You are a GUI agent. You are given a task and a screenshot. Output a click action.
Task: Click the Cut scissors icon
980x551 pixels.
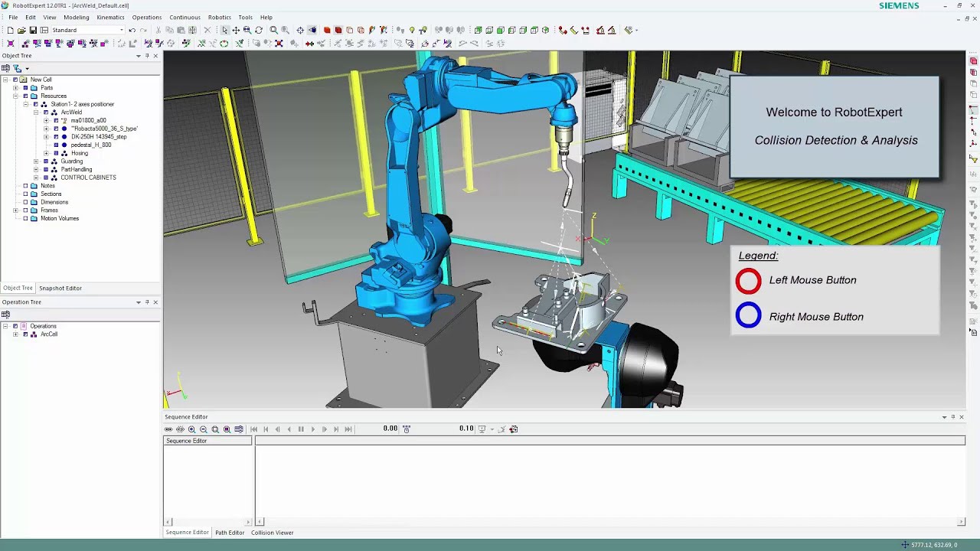coord(158,30)
